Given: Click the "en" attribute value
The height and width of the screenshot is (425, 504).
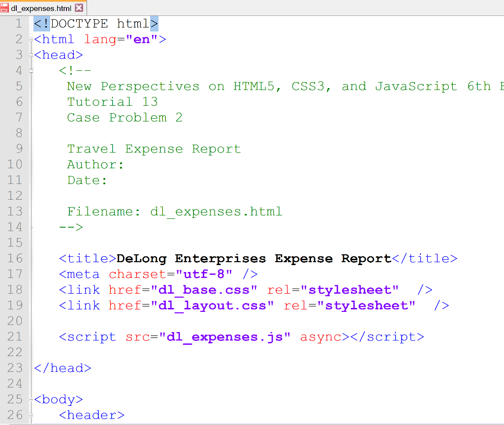Looking at the screenshot, I should (141, 39).
